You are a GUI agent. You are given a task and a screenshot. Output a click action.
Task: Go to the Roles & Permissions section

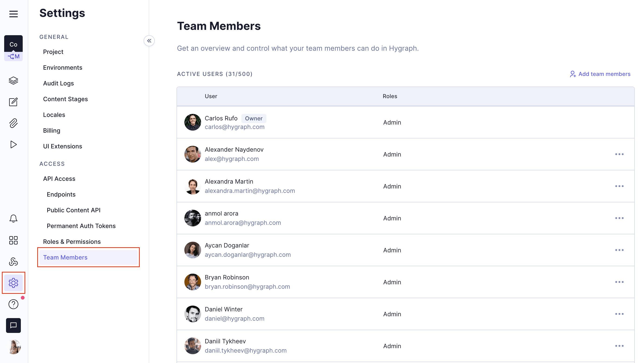(x=72, y=241)
